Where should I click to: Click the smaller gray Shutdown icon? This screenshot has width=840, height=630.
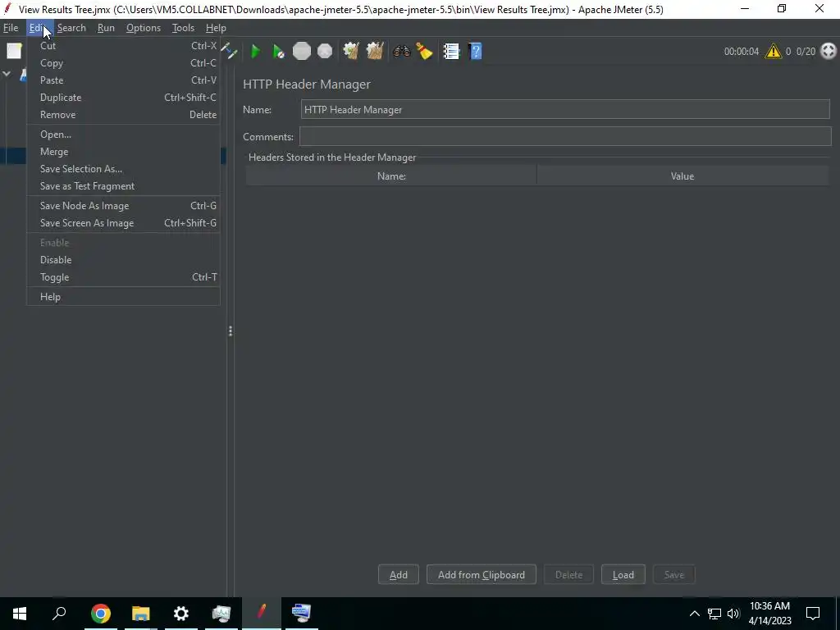(325, 52)
